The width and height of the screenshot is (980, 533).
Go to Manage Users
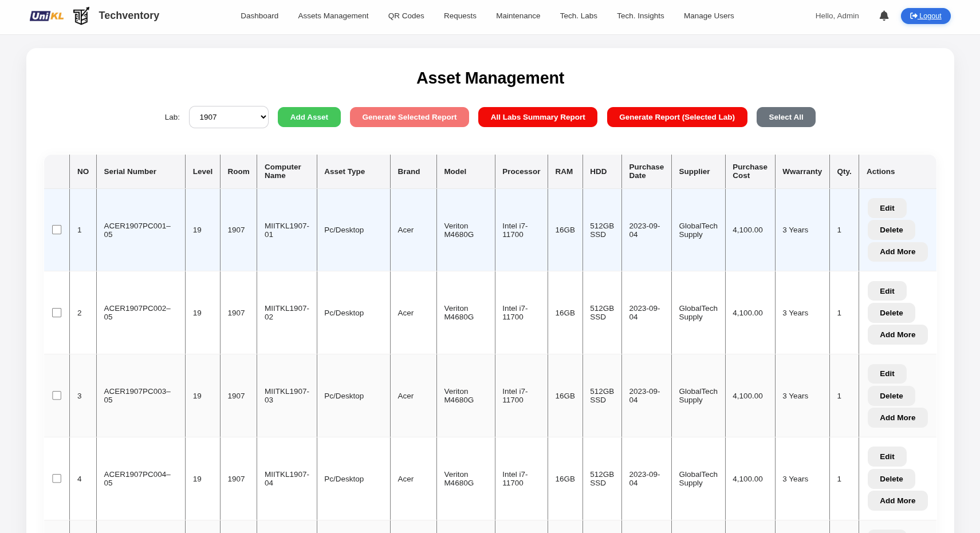coord(709,15)
